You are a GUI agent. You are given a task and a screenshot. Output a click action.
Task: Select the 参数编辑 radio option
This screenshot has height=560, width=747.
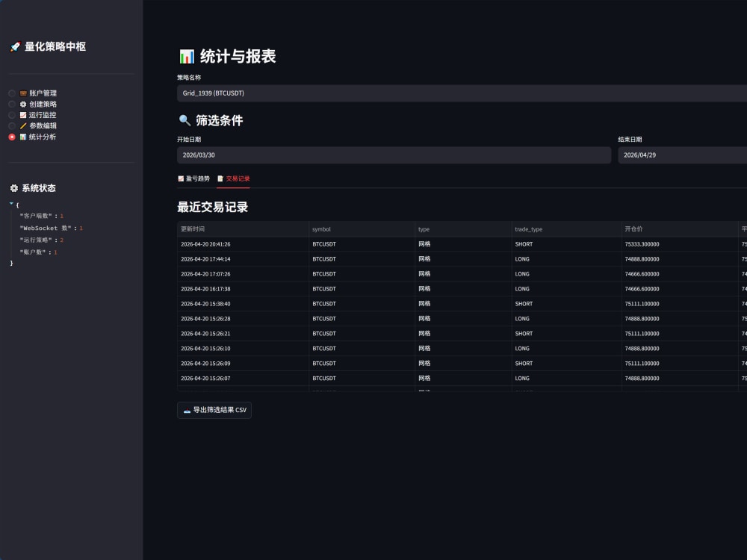32,125
